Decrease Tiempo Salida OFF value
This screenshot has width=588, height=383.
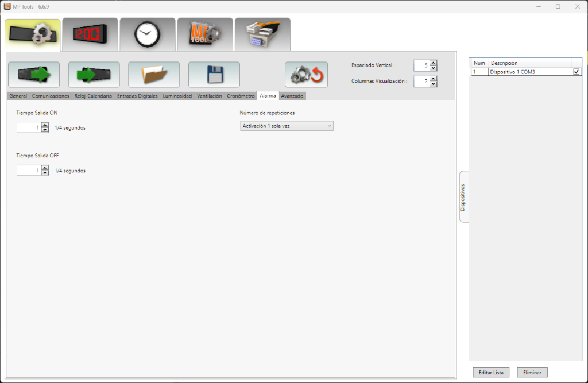click(x=45, y=173)
